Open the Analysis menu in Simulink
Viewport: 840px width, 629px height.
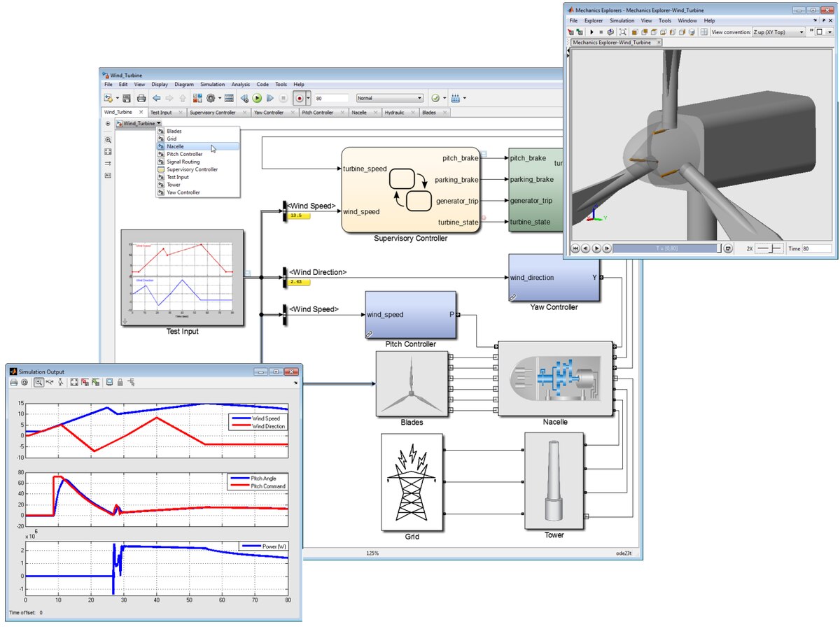pos(240,84)
